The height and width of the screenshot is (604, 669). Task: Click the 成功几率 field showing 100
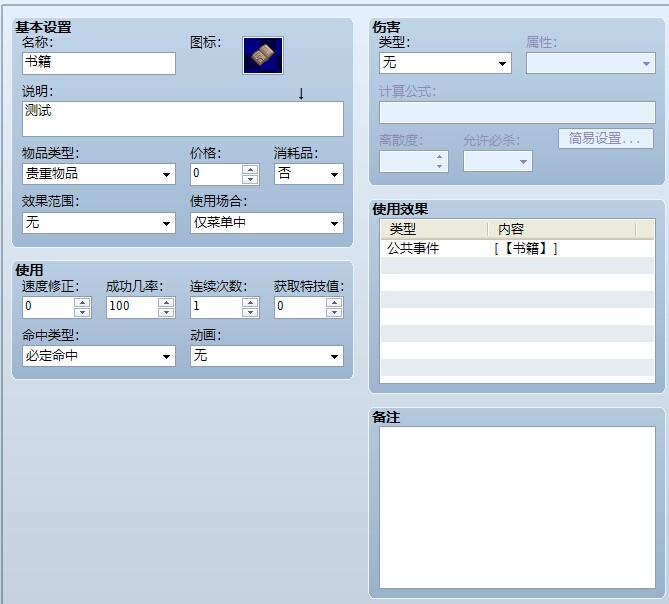pos(132,307)
